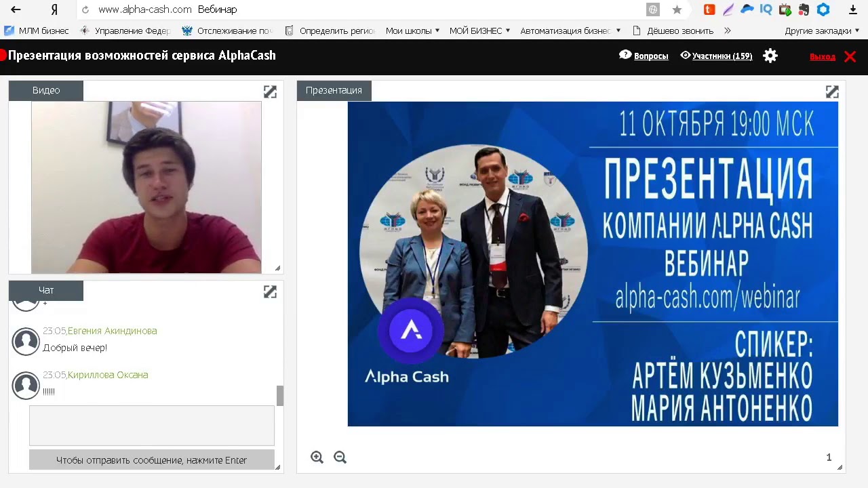Click 'Чтобы отправить сообщение, нажмите Enter' bar
The image size is (868, 488).
coord(152,460)
